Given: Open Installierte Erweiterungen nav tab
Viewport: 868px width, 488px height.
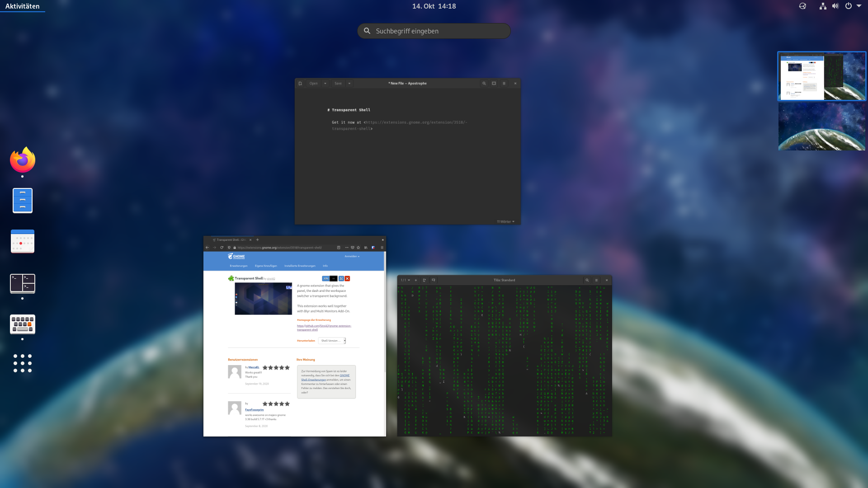Looking at the screenshot, I should 300,266.
